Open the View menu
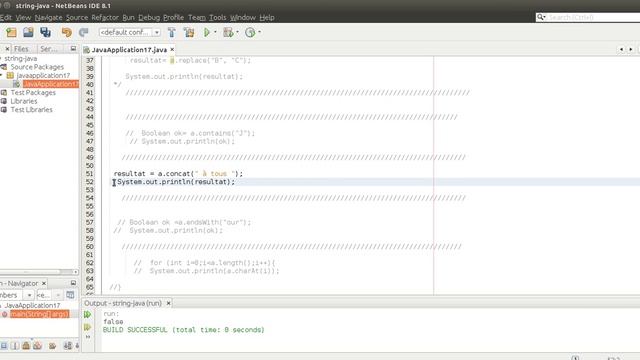This screenshot has height=360, width=640. [23, 17]
